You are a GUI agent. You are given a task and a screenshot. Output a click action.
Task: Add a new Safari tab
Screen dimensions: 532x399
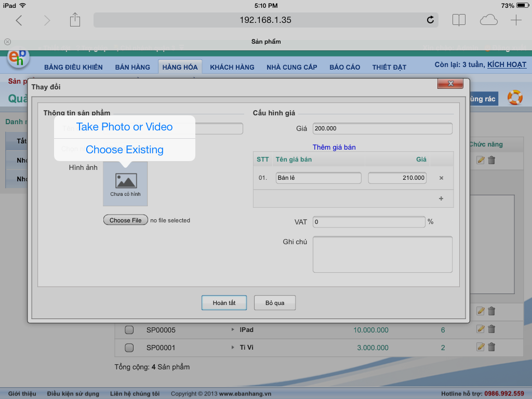click(x=516, y=20)
